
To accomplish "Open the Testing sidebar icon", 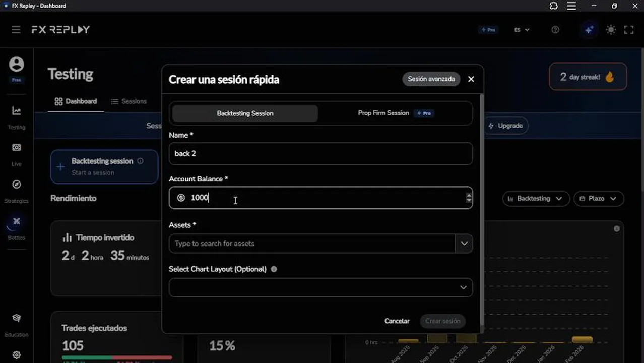I will pos(17,111).
